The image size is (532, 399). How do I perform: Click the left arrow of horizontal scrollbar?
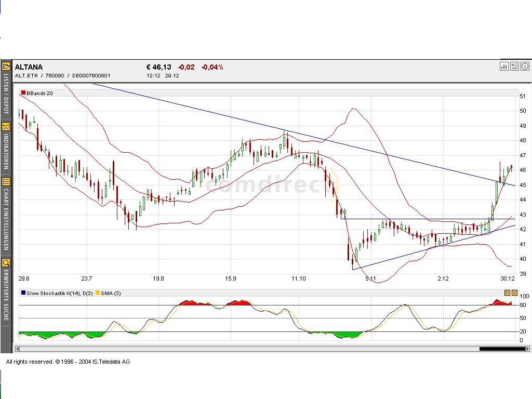tap(17, 349)
